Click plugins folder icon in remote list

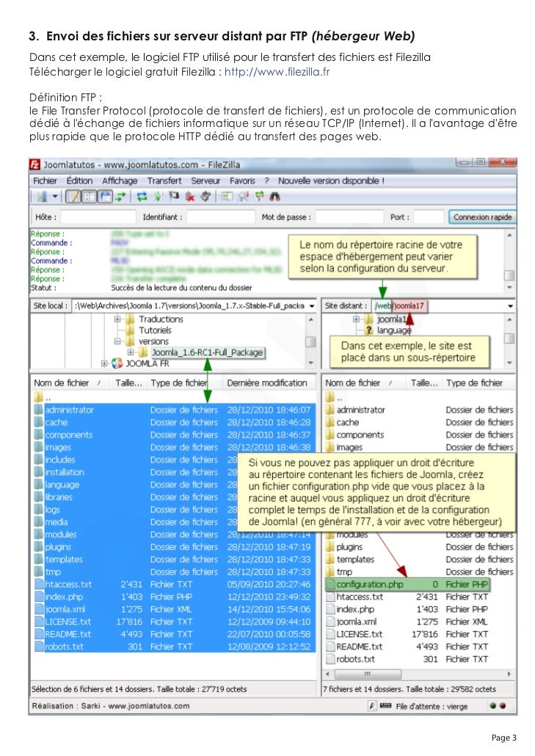pos(330,548)
